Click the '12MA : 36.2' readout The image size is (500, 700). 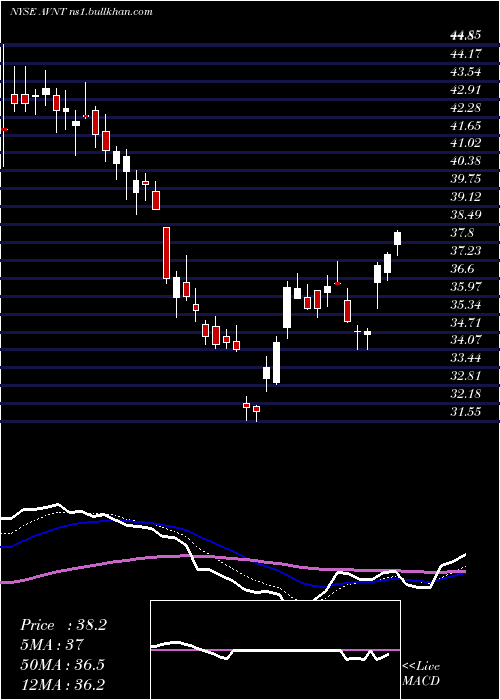pos(62,684)
